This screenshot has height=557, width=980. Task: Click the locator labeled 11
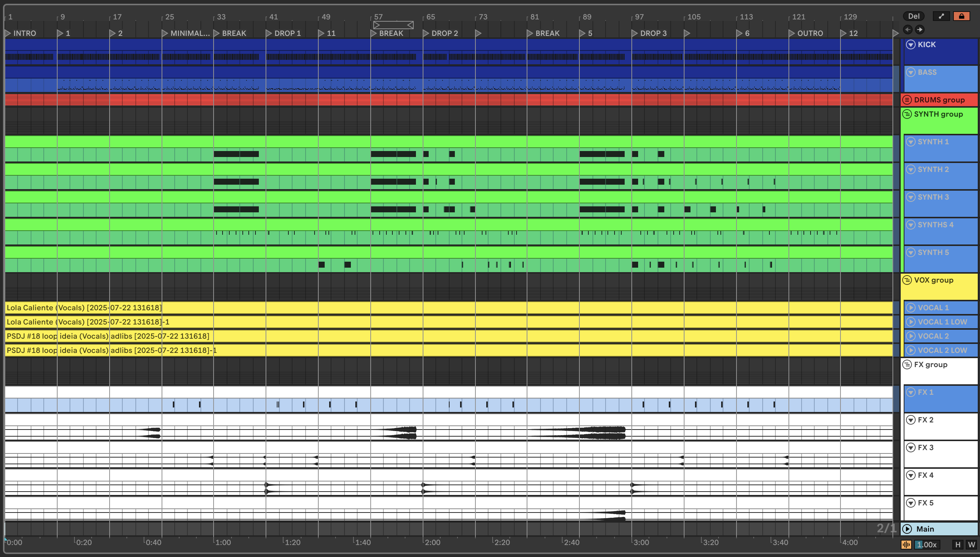click(327, 33)
